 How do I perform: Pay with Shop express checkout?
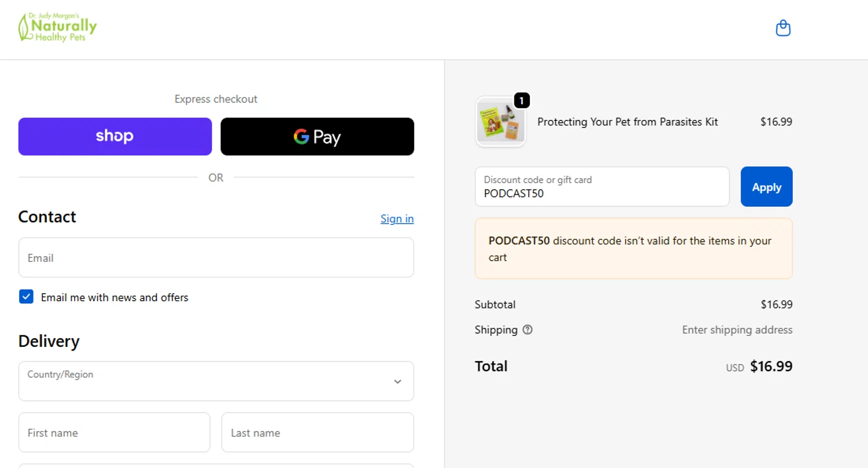[x=115, y=137]
